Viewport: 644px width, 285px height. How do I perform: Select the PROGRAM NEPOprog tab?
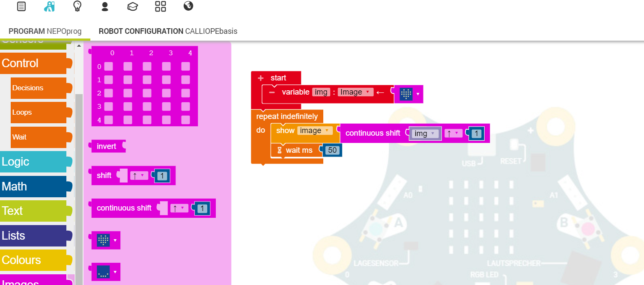pyautogui.click(x=45, y=31)
